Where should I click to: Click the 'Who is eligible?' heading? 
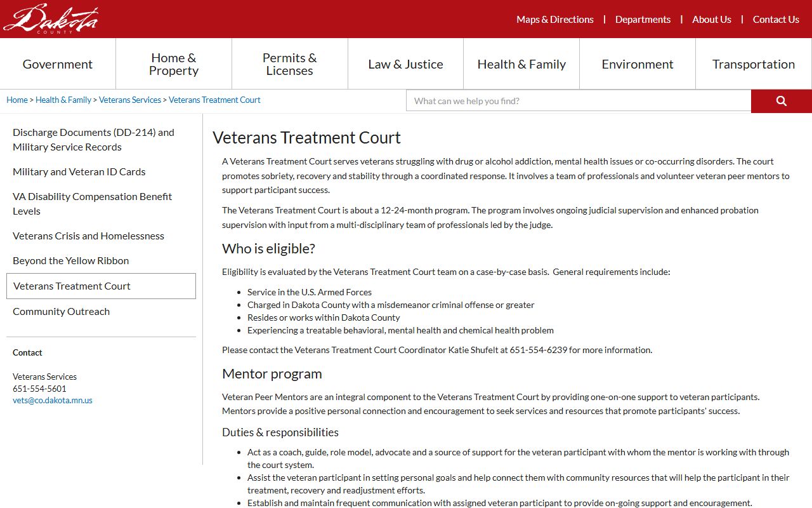(x=268, y=248)
